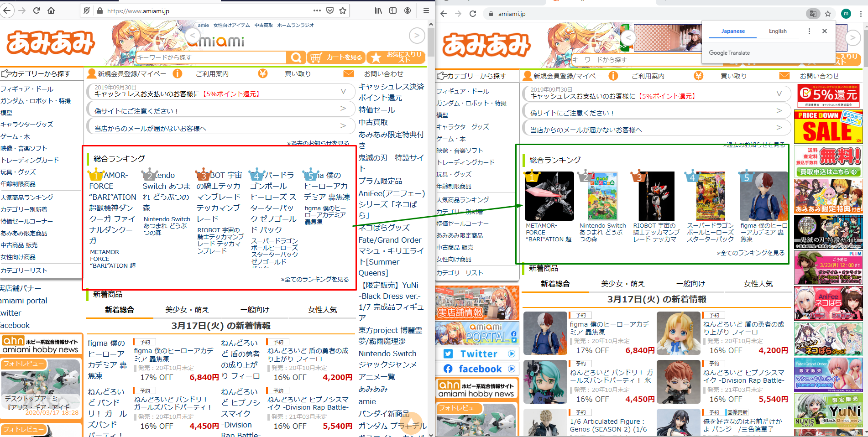
Task: Switch the Translate popup to English
Action: [778, 31]
